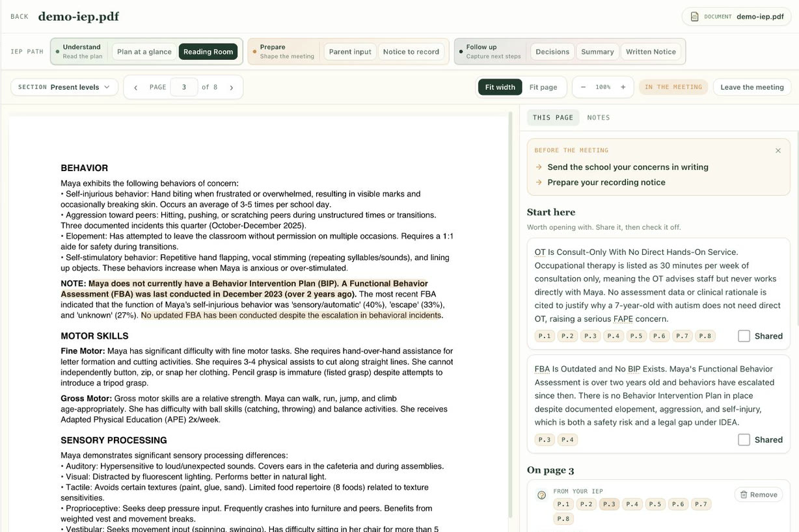Viewport: 799px width, 532px height.
Task: Jump to P.3 in FBA concern card
Action: (545, 440)
